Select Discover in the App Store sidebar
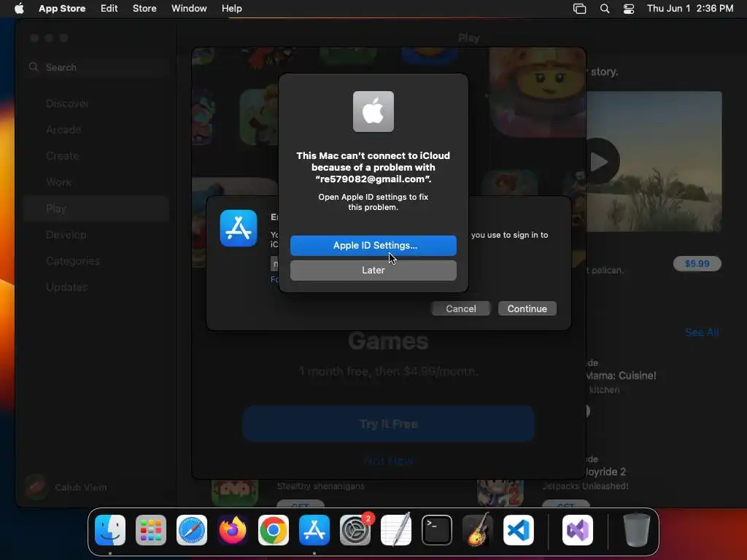 click(96, 104)
